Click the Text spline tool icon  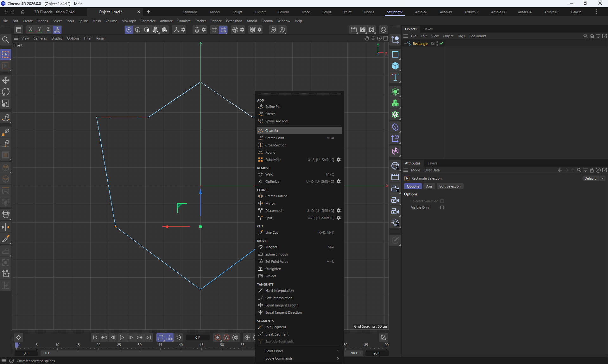click(x=395, y=77)
